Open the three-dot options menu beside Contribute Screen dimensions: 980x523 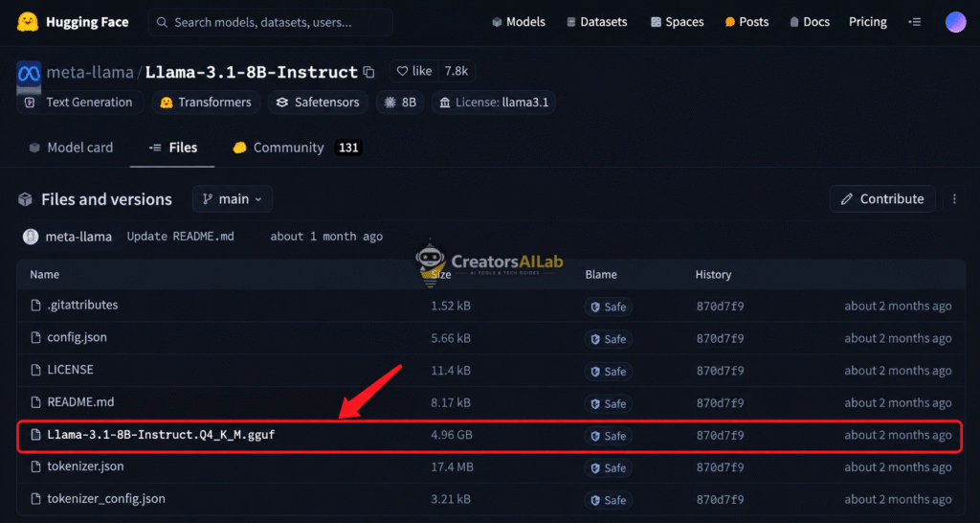[954, 199]
